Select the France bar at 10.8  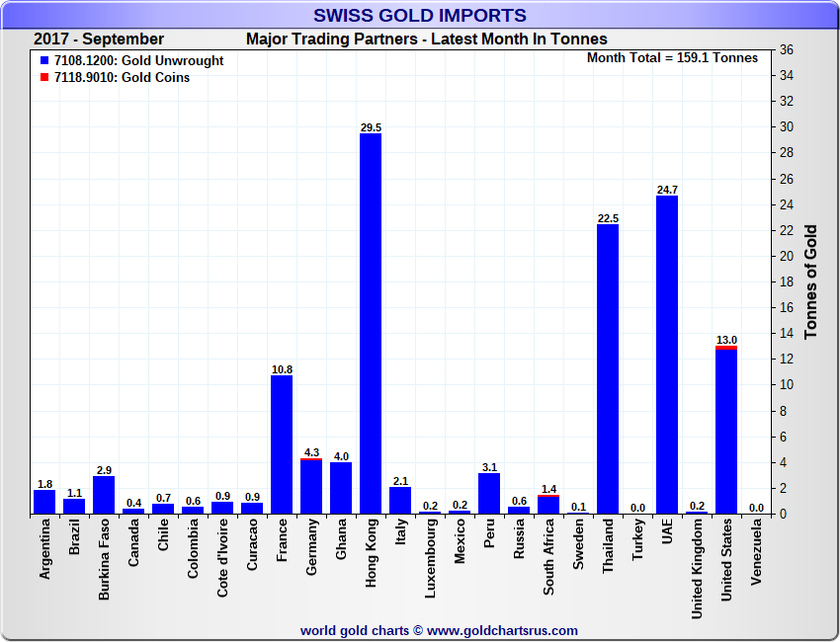point(282,444)
